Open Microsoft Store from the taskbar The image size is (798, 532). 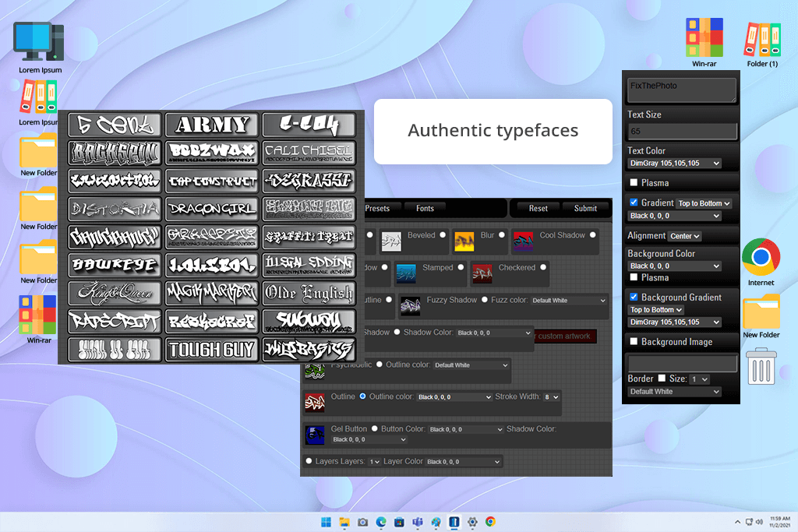(x=400, y=522)
